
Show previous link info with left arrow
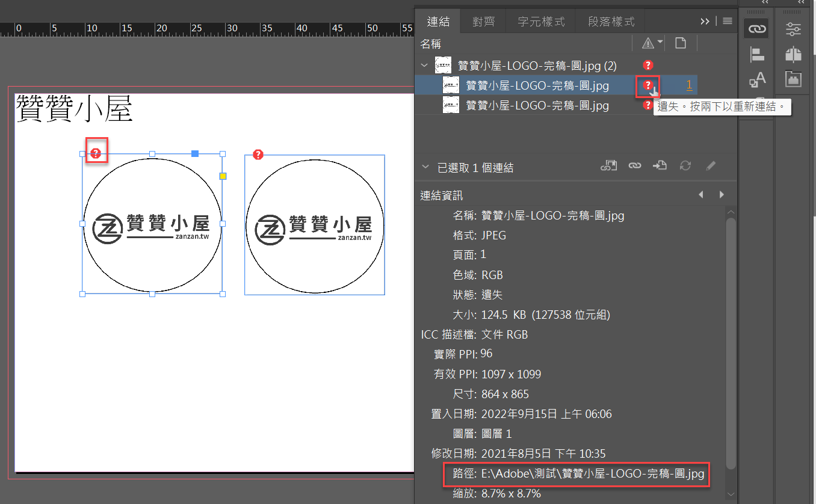tap(701, 195)
